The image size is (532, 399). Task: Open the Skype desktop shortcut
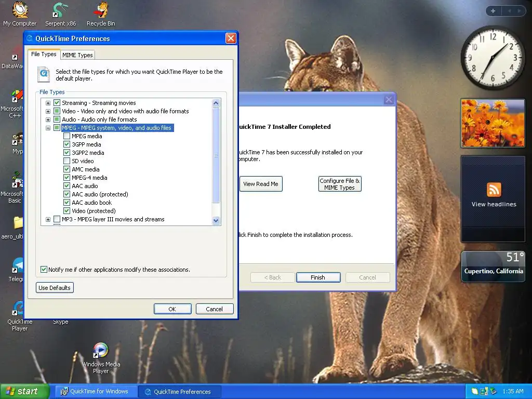click(x=60, y=322)
